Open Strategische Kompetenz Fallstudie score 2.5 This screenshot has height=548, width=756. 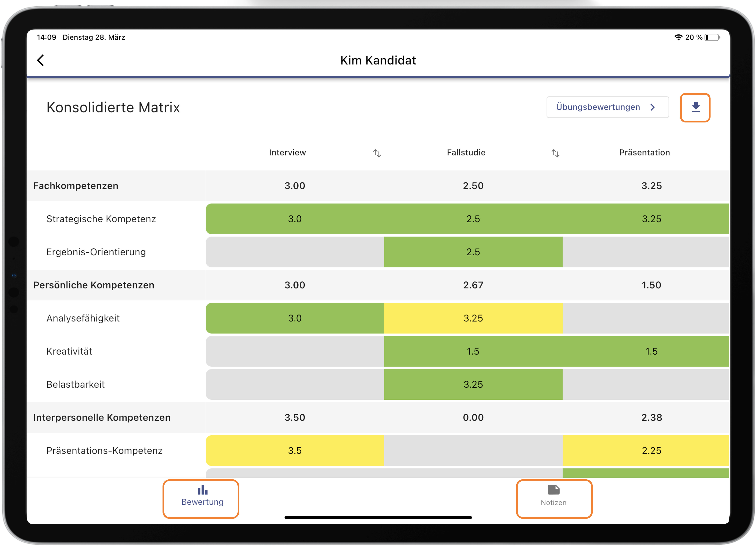point(473,219)
